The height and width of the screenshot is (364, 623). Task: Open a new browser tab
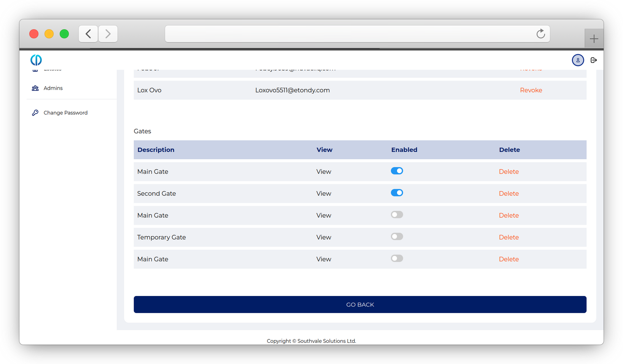(594, 39)
